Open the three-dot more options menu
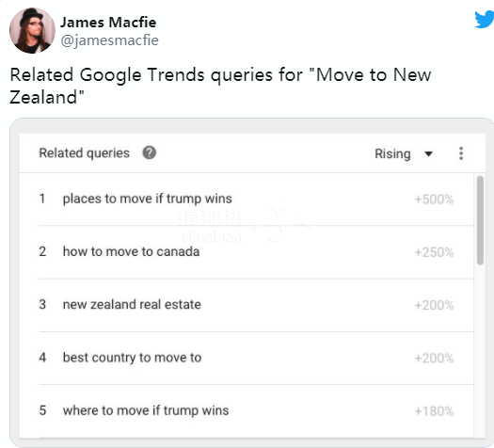This screenshot has height=448, width=494. click(x=461, y=153)
